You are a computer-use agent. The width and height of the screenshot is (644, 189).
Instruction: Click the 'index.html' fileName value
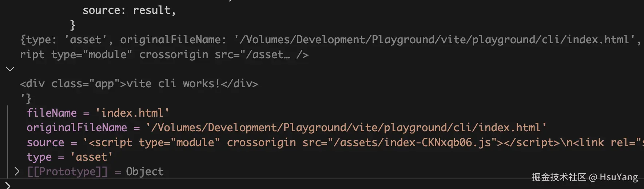(x=132, y=113)
